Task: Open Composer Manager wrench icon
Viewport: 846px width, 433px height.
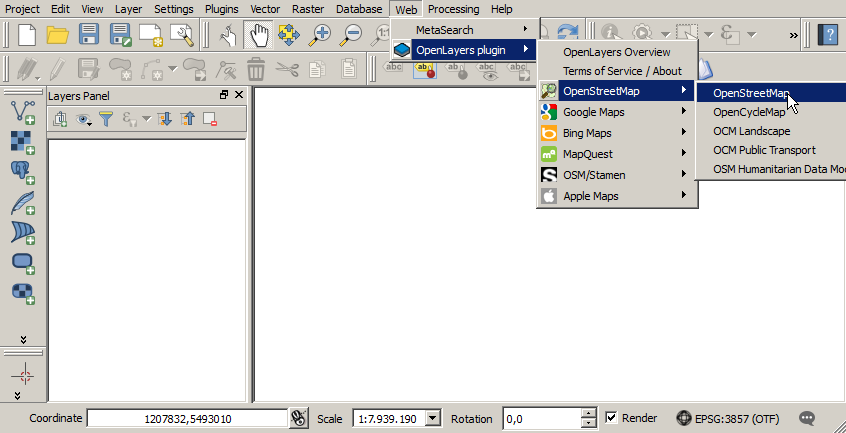Action: point(182,35)
